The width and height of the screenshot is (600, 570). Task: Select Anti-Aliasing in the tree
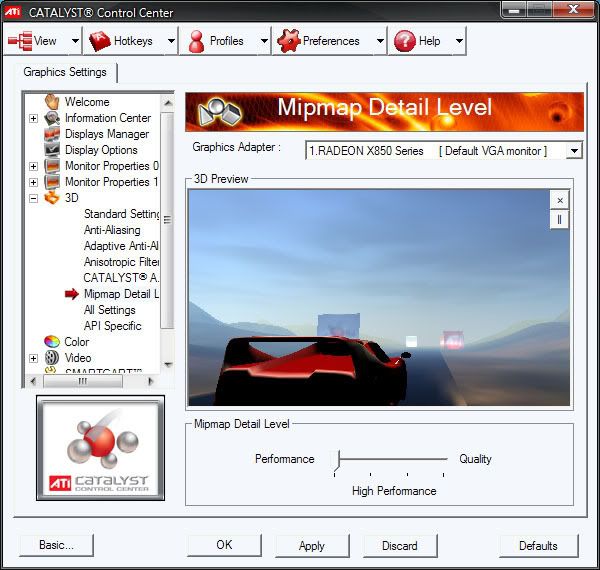(112, 230)
